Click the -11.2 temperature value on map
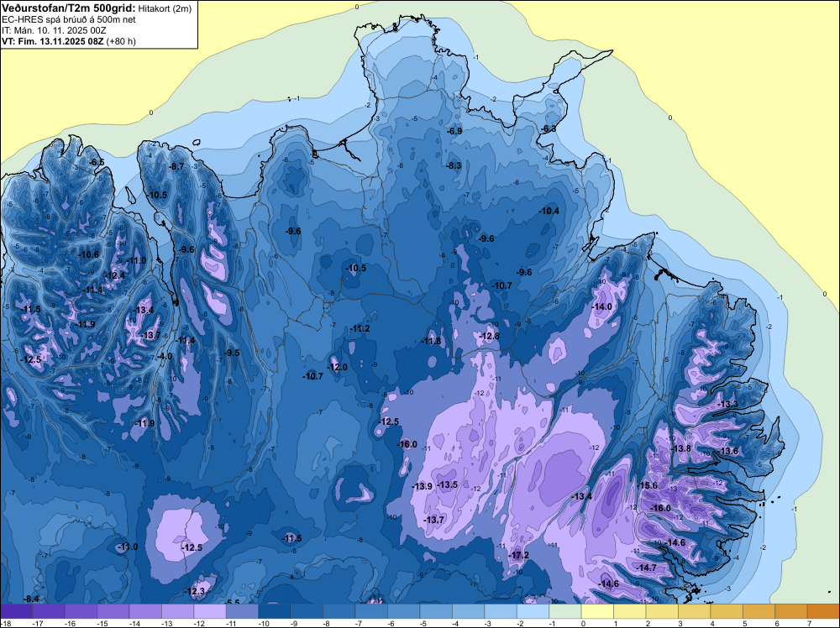The width and height of the screenshot is (840, 628). click(x=360, y=328)
